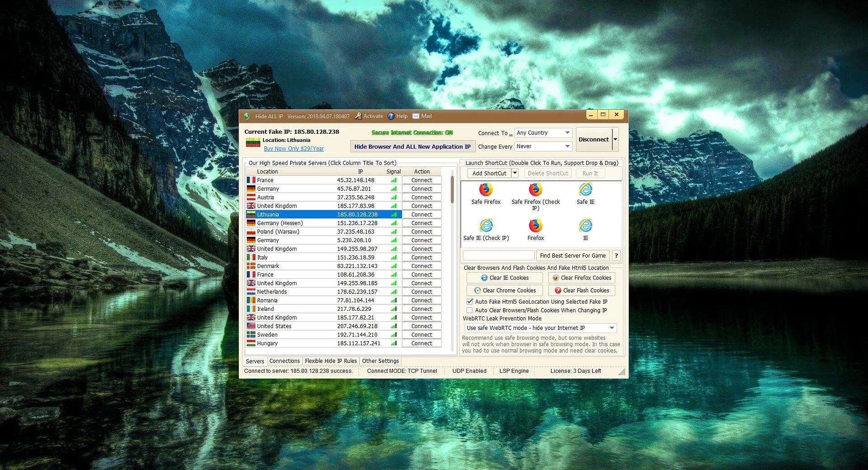
Task: Open the Buy Now Only $29/Year link
Action: point(294,149)
